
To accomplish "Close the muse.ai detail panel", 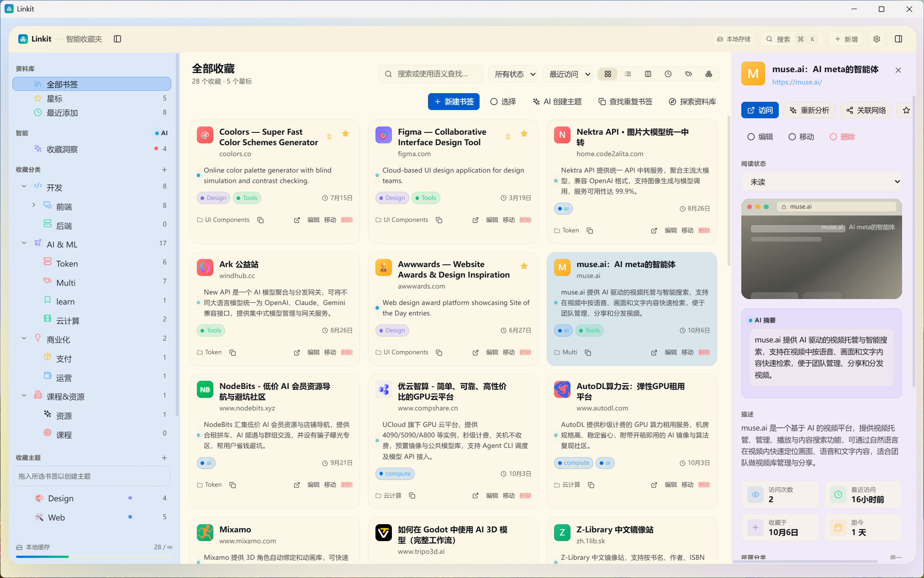I will click(898, 70).
